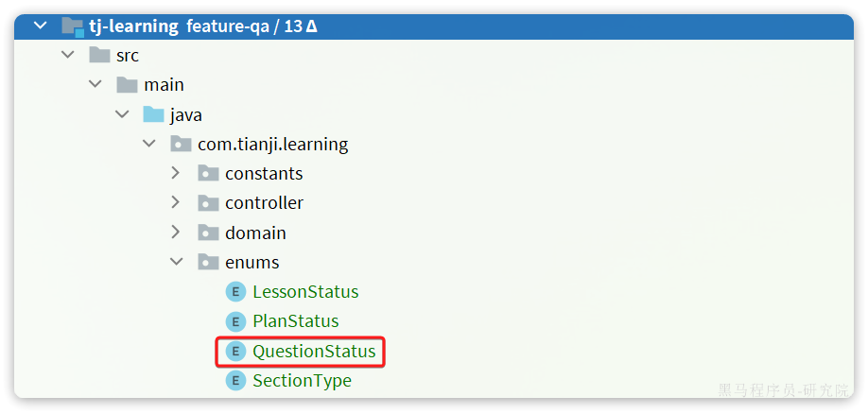Select the QuestionStatus enum file
This screenshot has height=414, width=868.
(314, 351)
